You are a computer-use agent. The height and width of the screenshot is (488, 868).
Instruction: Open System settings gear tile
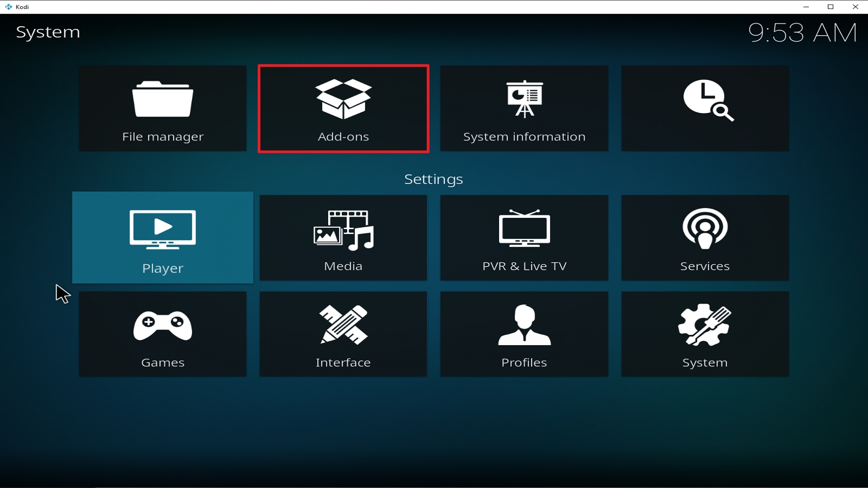click(705, 334)
